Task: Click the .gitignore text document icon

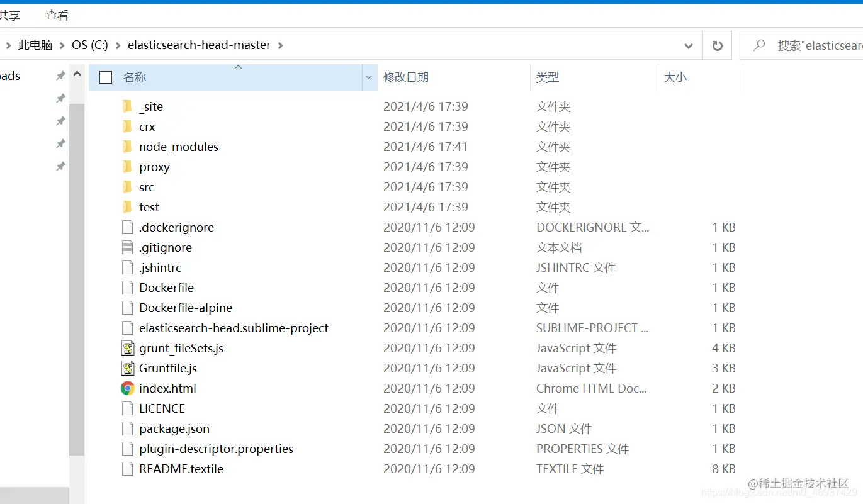Action: point(128,247)
